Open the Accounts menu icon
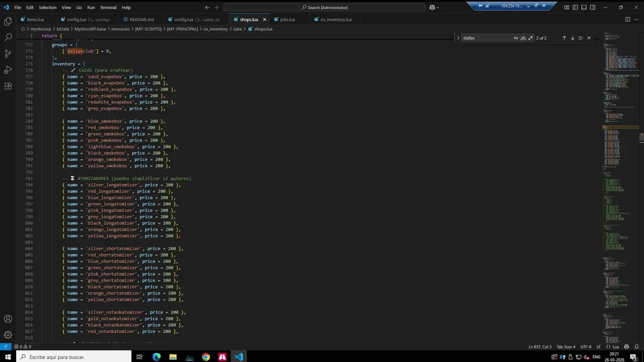 point(8,319)
